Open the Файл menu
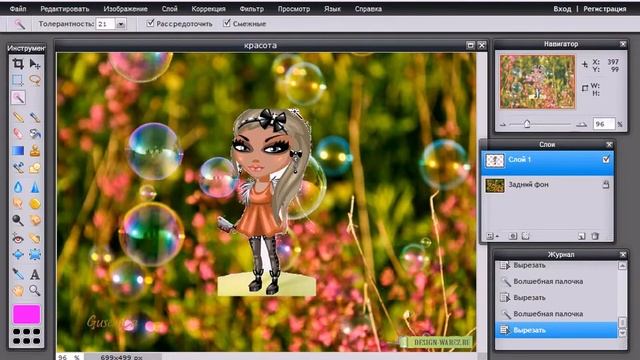The height and width of the screenshot is (360, 640). tap(18, 9)
